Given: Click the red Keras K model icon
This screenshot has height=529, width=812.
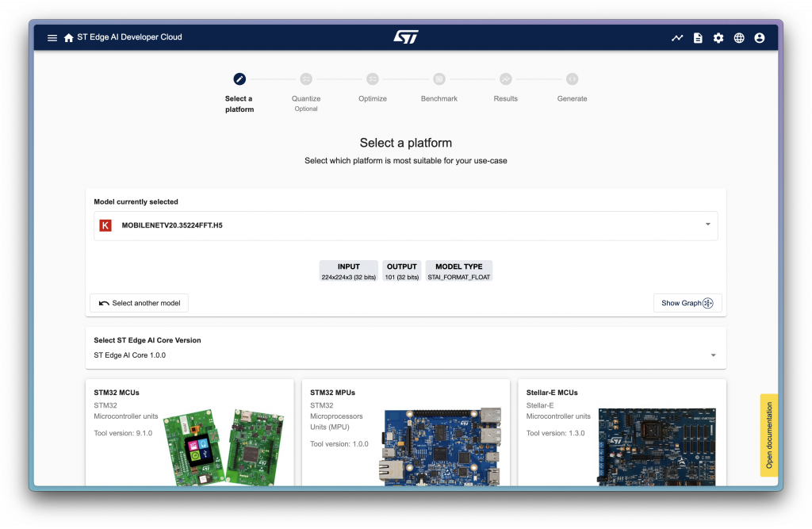Looking at the screenshot, I should (105, 225).
